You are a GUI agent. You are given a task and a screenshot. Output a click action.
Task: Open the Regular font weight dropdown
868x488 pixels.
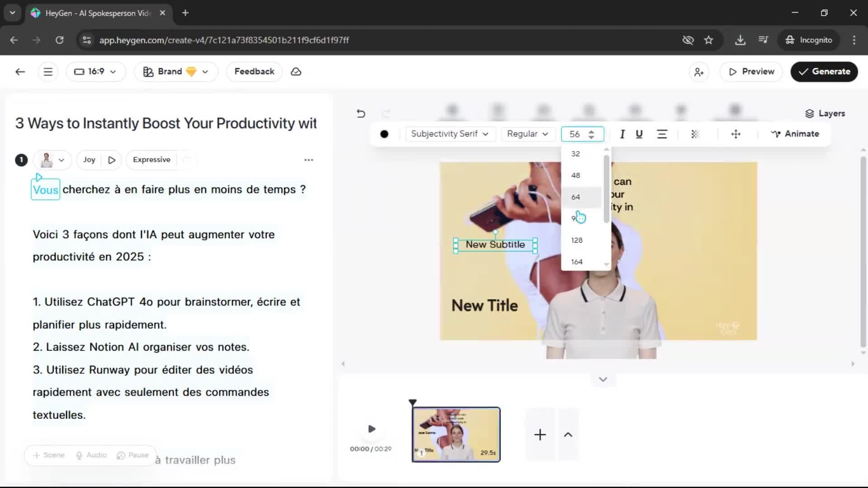tap(527, 134)
